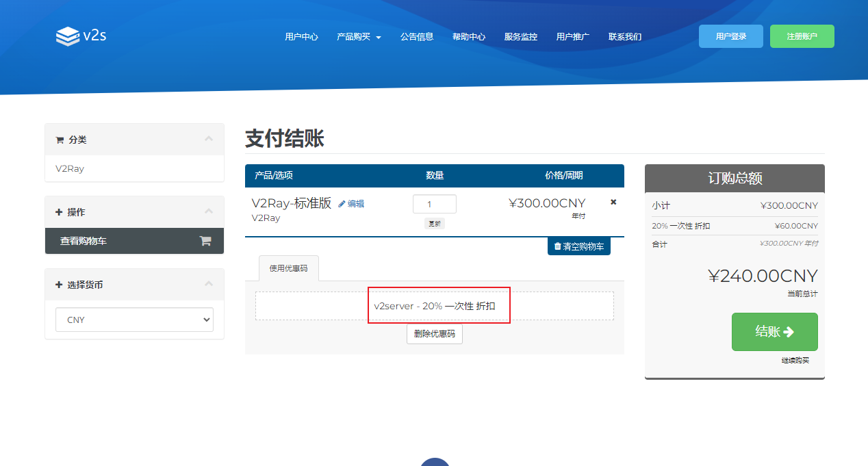This screenshot has height=466, width=868.
Task: Click the plus icon beside 选择货币 heading
Action: click(59, 285)
